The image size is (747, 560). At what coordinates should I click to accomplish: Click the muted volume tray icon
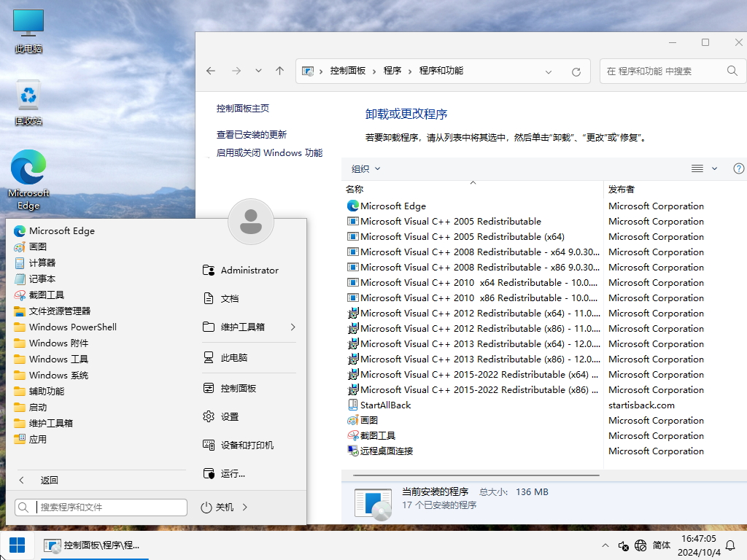click(x=623, y=545)
